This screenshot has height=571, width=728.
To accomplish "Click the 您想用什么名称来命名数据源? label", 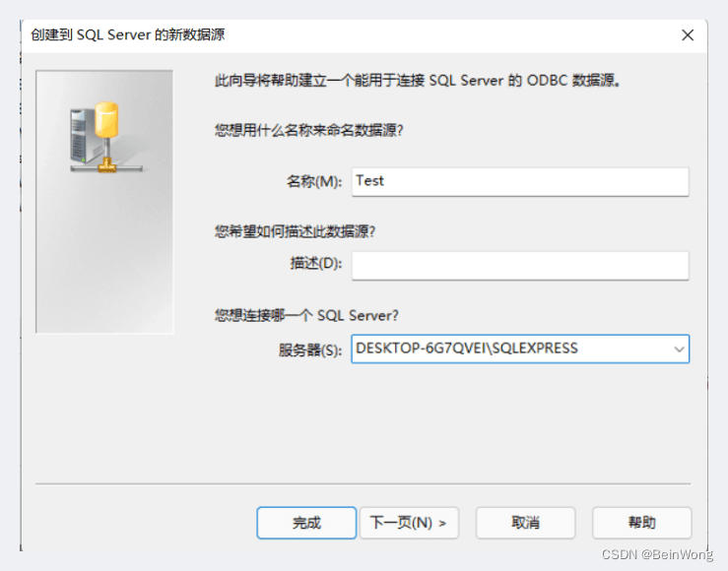I will point(308,130).
